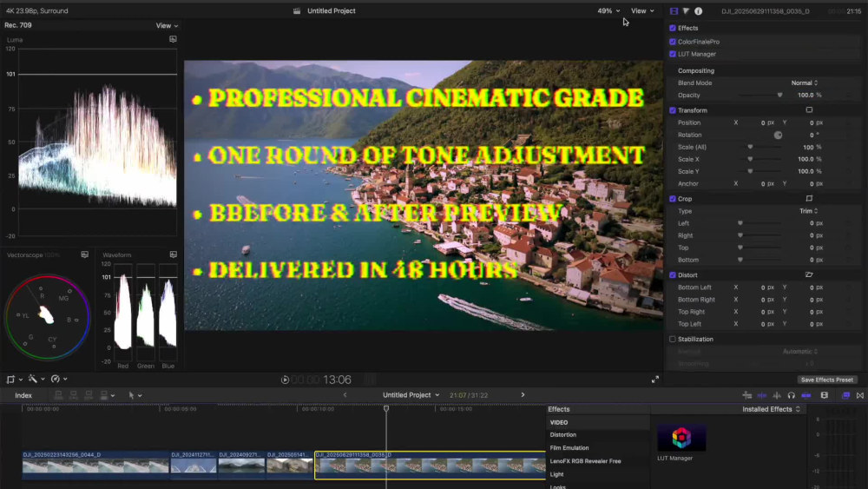
Task: Open Blend Mode Normal dropdown
Action: click(805, 83)
